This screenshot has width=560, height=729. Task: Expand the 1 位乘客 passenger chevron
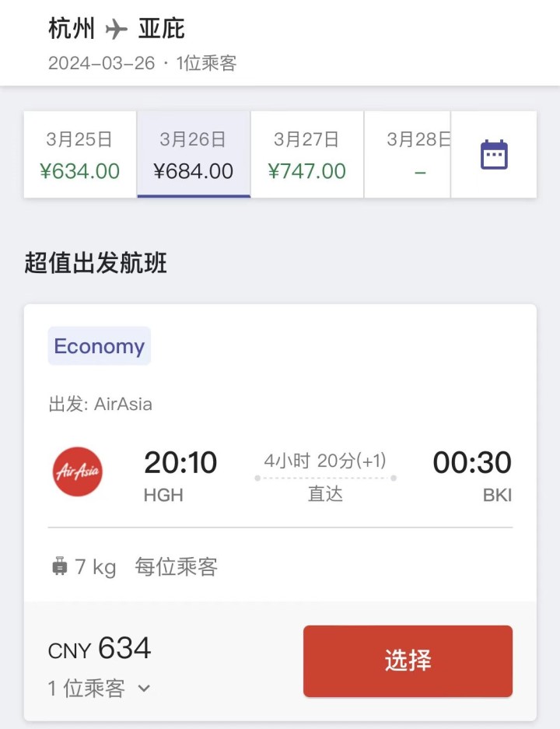(x=144, y=688)
